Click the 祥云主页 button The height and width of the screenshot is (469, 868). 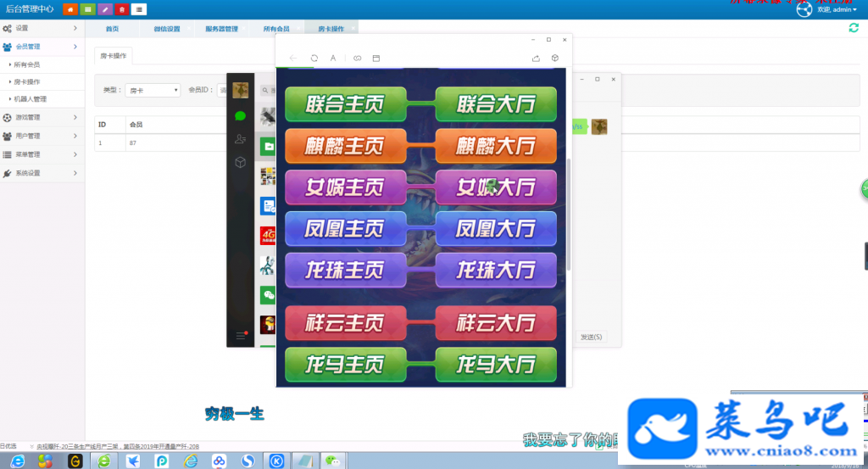click(x=346, y=323)
